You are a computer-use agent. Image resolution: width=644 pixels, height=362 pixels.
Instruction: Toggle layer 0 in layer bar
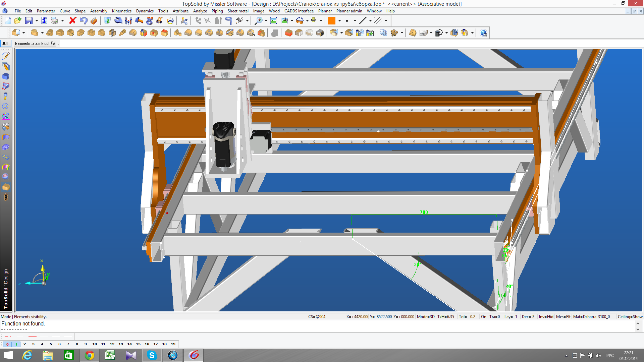[7, 344]
